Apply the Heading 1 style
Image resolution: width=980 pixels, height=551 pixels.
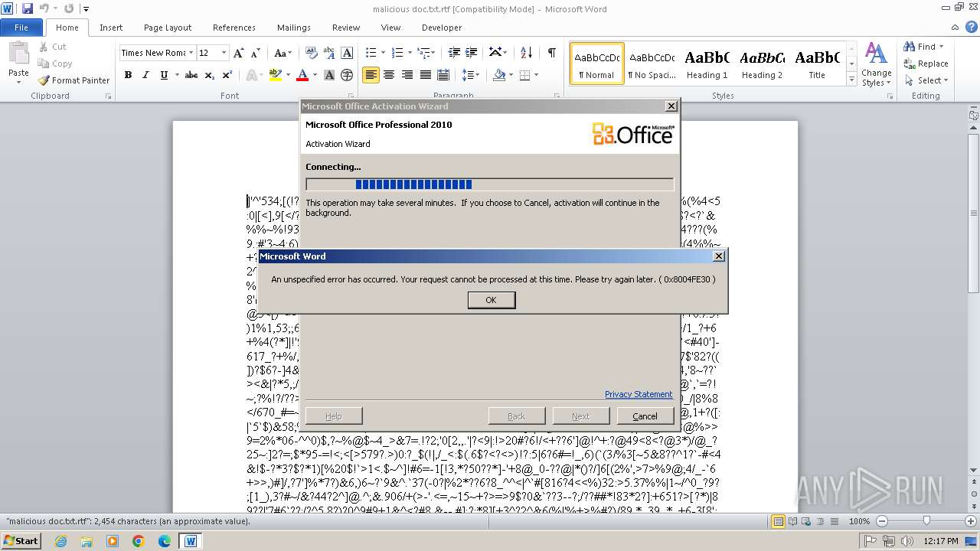click(707, 64)
